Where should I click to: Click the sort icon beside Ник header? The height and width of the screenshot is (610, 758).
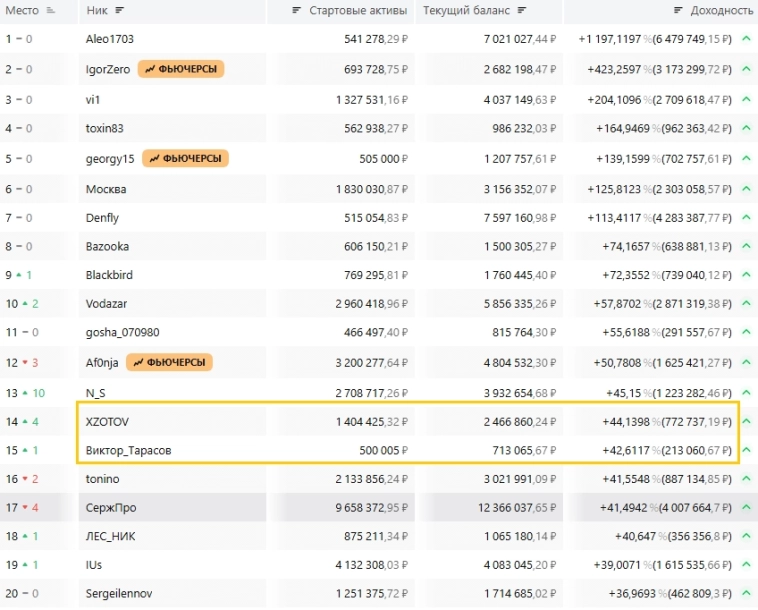click(x=120, y=10)
